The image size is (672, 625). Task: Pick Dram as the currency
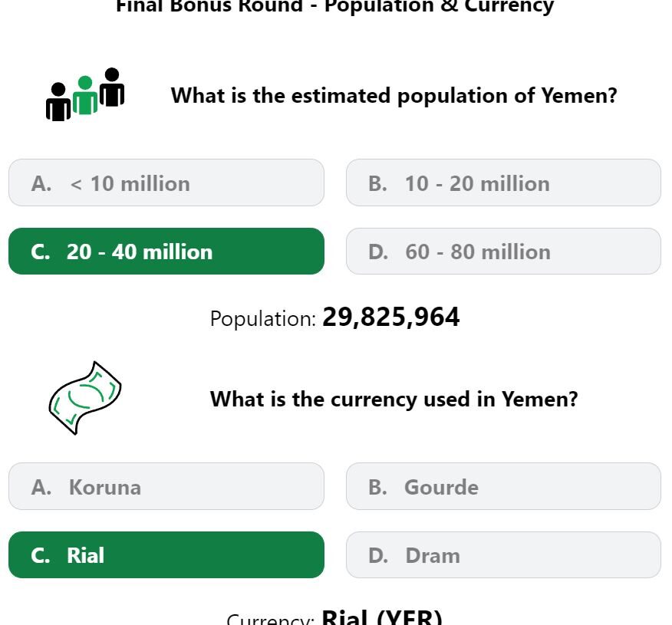[503, 554]
